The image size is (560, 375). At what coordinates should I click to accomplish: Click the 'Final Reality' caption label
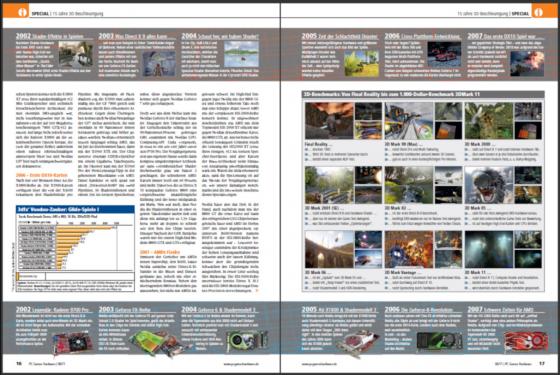(319, 144)
